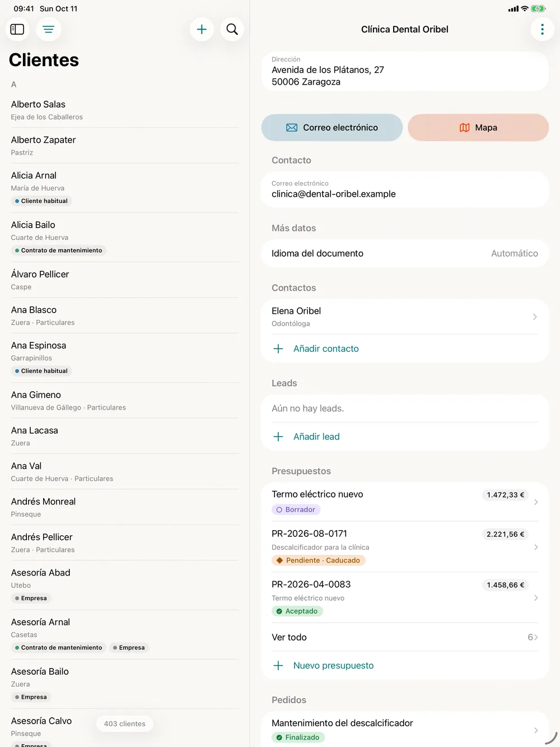Tap the 403 clientes counter pill

(125, 723)
